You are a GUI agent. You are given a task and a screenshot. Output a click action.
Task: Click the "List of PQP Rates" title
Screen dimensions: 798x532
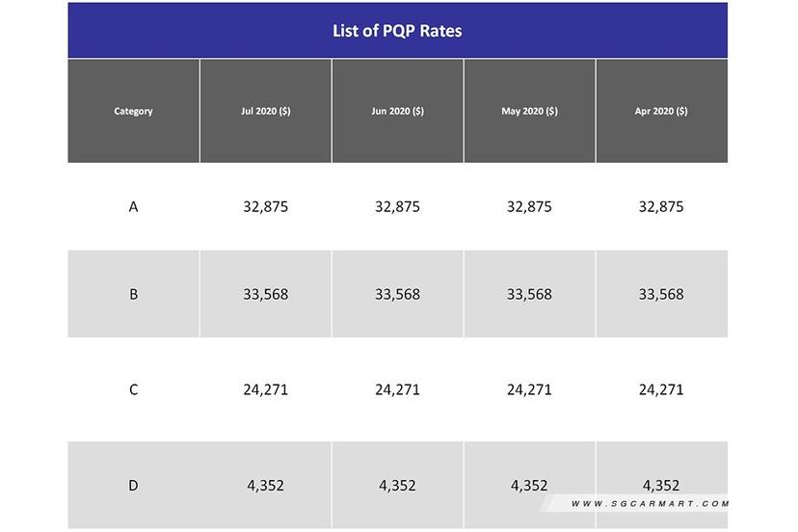tap(397, 31)
